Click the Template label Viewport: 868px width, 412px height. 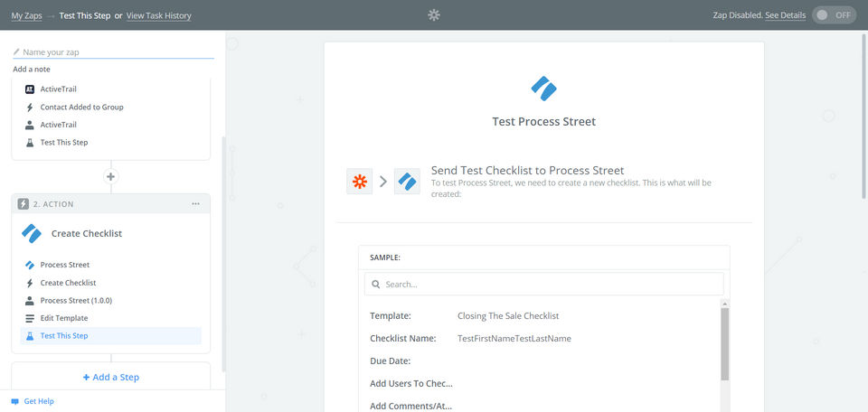click(x=391, y=316)
